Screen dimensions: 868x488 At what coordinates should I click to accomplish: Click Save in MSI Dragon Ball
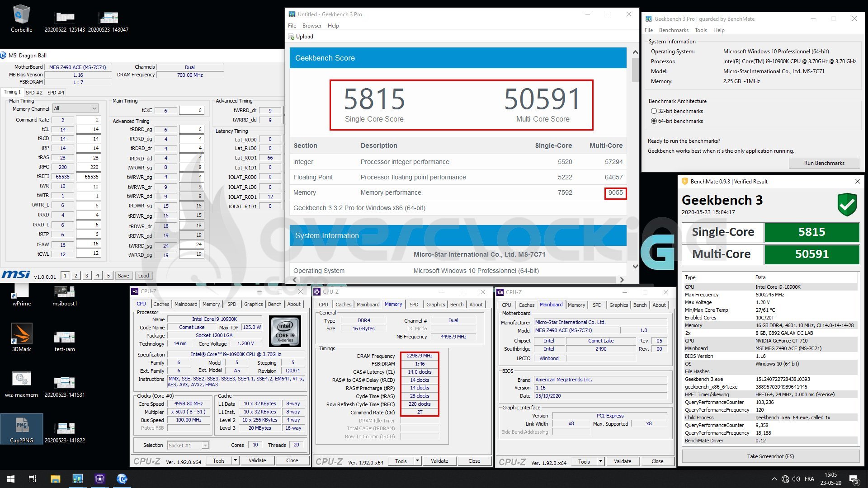click(x=123, y=276)
